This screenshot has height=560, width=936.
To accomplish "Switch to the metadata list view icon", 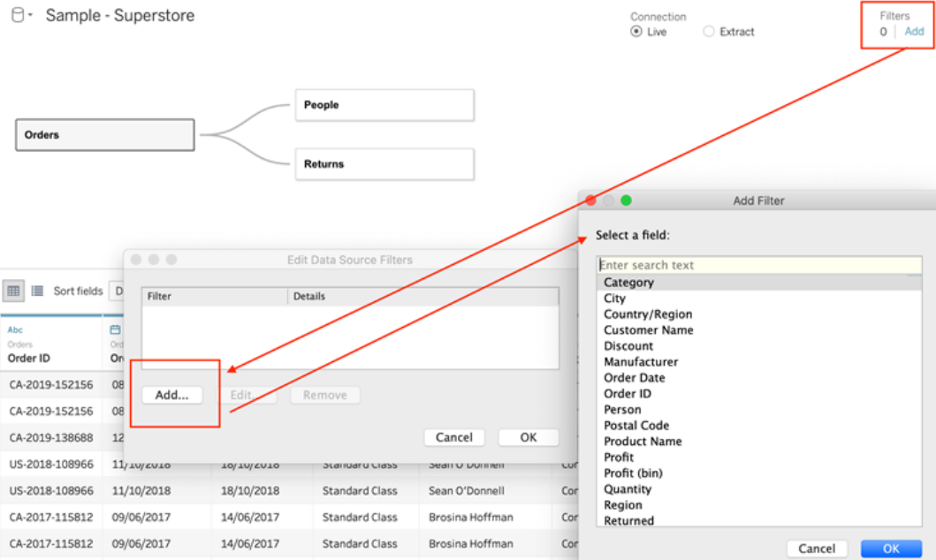I will 37,291.
